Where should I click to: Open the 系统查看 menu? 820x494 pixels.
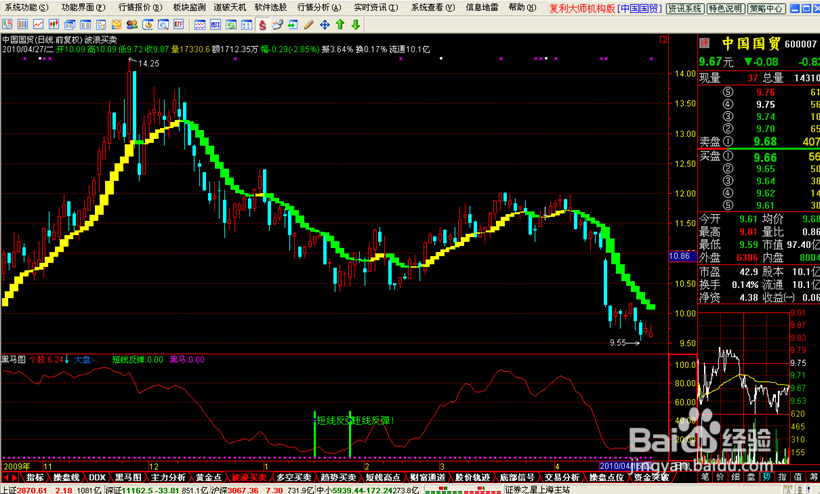(x=433, y=7)
